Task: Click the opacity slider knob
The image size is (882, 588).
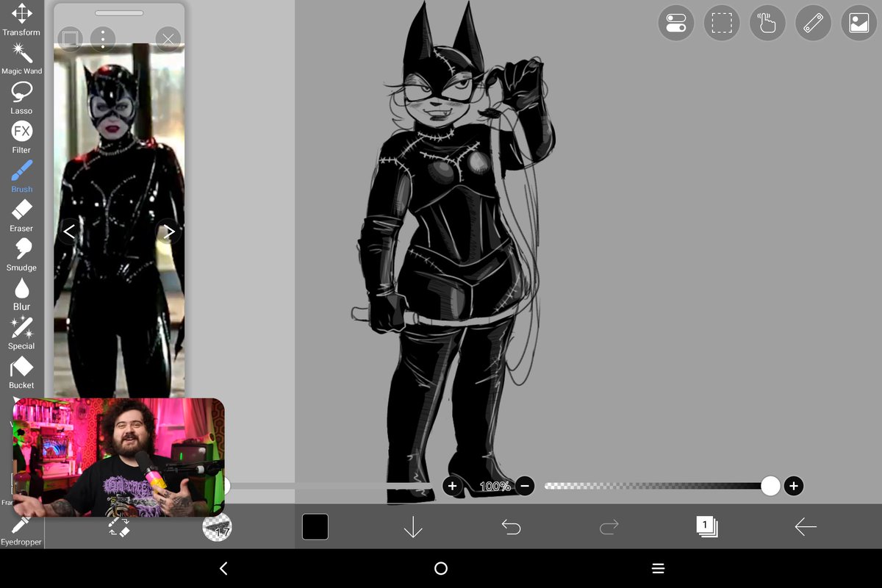Action: click(x=770, y=486)
